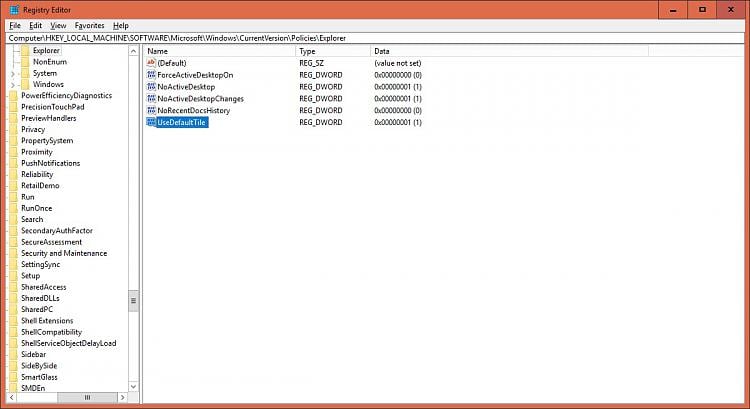Click tree pane horizontal scroll right arrow
The image size is (750, 409).
[x=122, y=397]
